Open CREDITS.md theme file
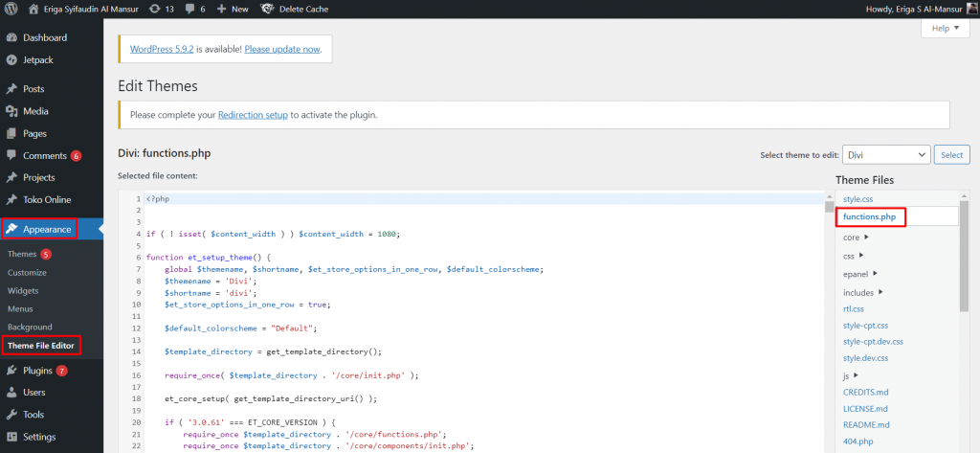Image resolution: width=980 pixels, height=453 pixels. coord(865,393)
